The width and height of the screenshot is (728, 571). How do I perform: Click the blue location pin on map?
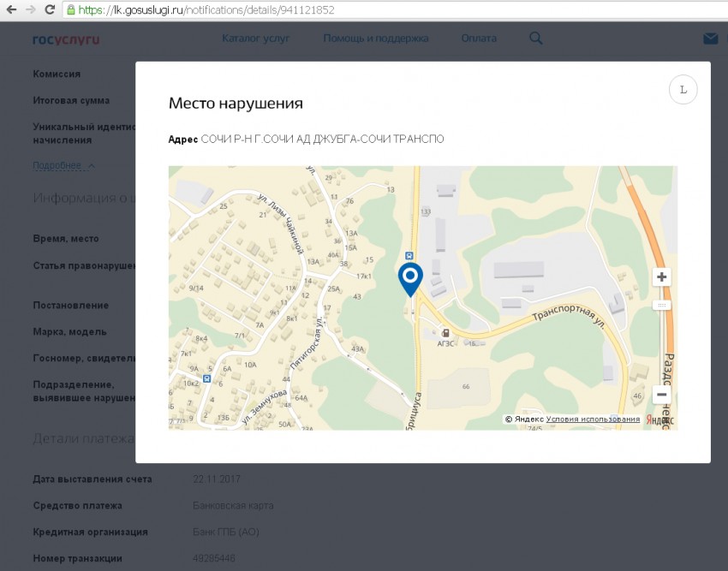pos(411,277)
